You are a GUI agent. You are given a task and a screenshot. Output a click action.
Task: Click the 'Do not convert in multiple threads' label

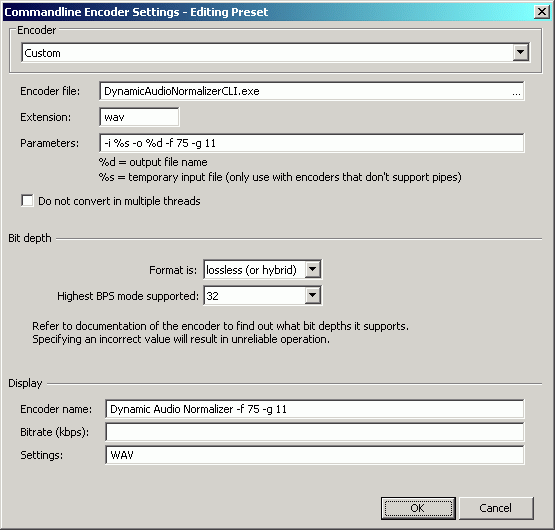[119, 201]
